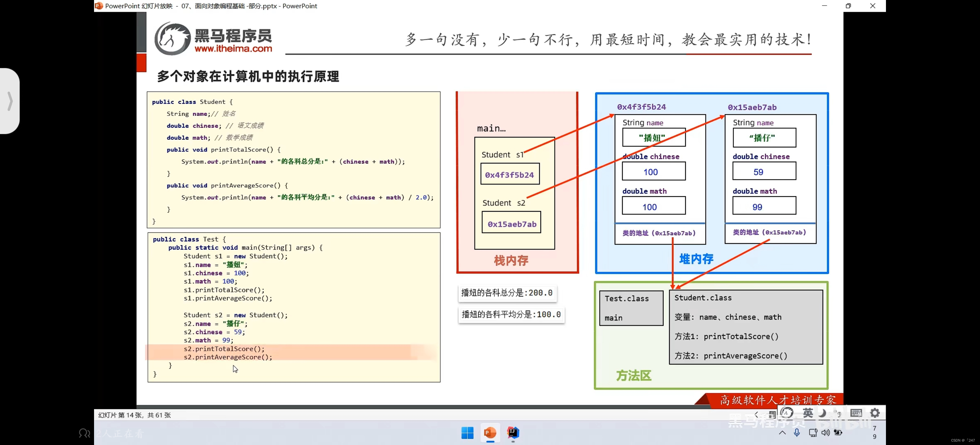Minimize the PowerPoint window
This screenshot has width=980, height=445.
click(x=824, y=6)
